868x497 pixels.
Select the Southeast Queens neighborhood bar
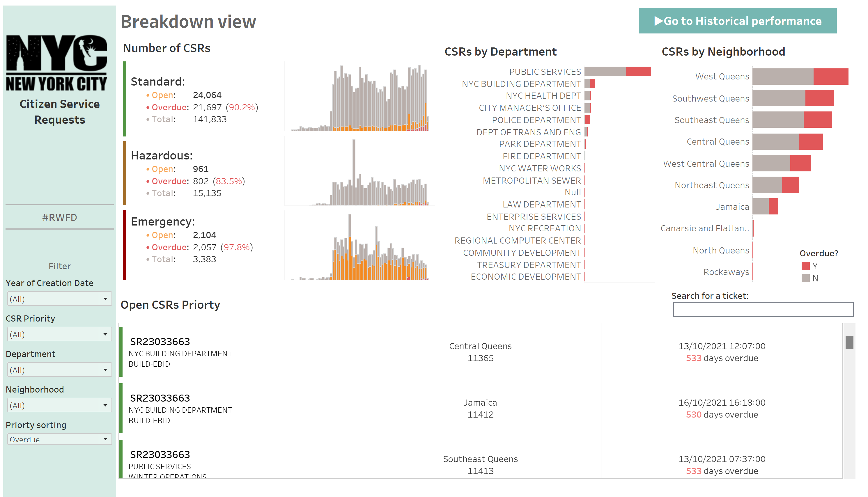[792, 120]
